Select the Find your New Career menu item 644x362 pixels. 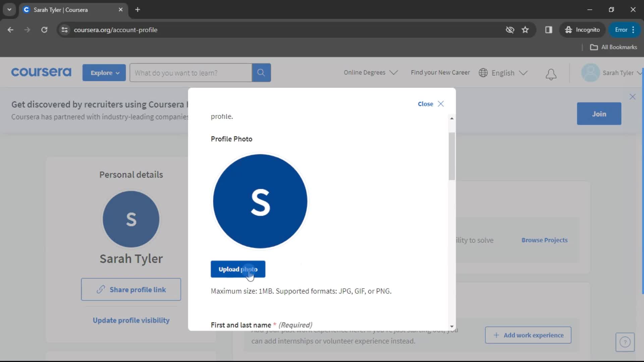(440, 72)
